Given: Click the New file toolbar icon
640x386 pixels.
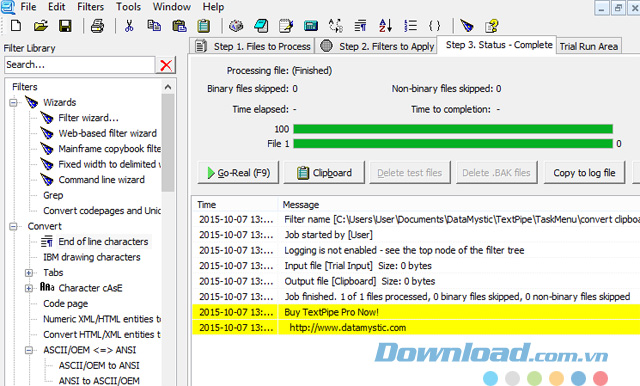Looking at the screenshot, I should coord(16,26).
